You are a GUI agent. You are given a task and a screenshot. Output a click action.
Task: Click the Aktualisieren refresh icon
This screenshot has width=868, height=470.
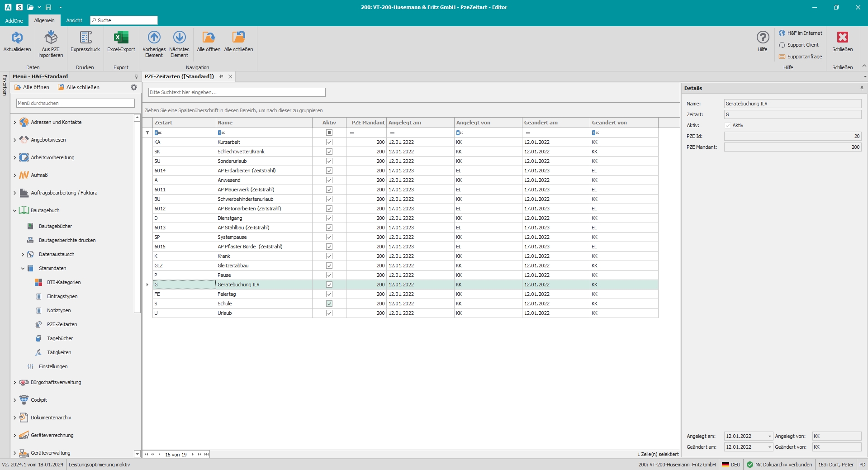[x=17, y=38]
